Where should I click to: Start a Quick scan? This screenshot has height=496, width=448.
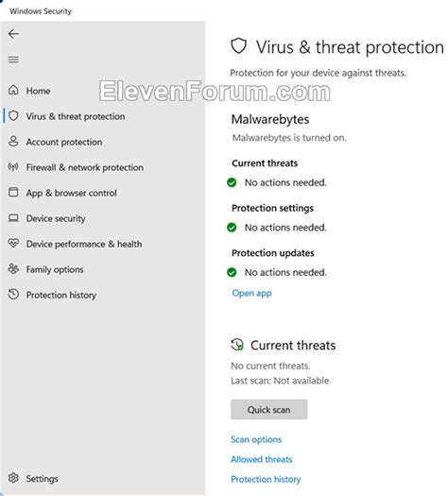[269, 409]
